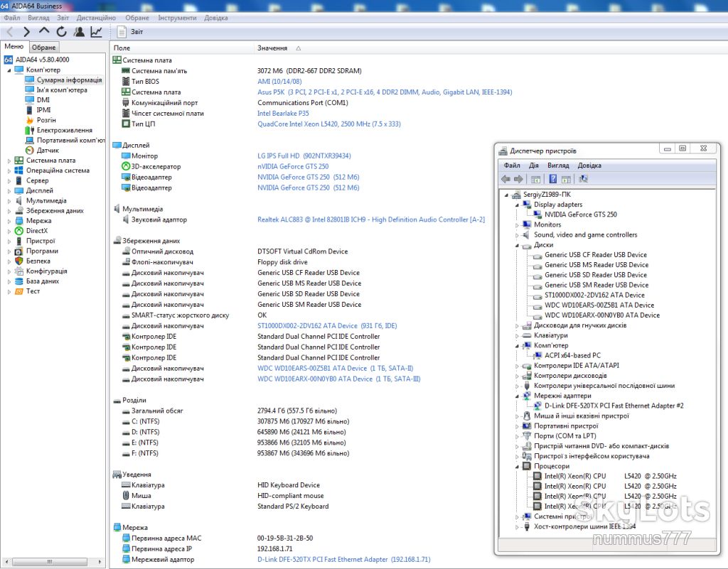Open Безпека security category in tree
This screenshot has width=728, height=569.
(38, 261)
